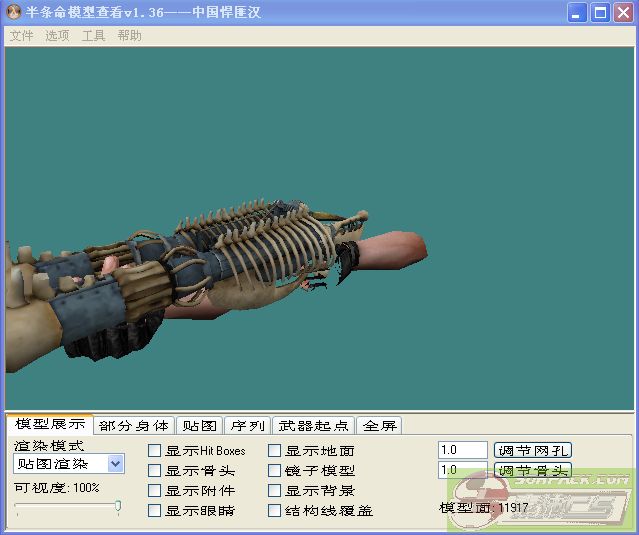Click the 调节骨头 button
Viewport: 639px width, 535px height.
[533, 470]
